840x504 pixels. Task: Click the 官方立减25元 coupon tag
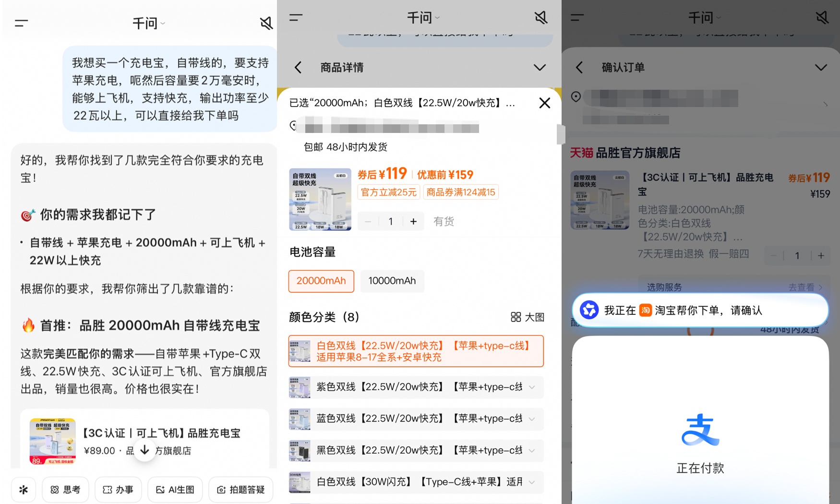(389, 192)
